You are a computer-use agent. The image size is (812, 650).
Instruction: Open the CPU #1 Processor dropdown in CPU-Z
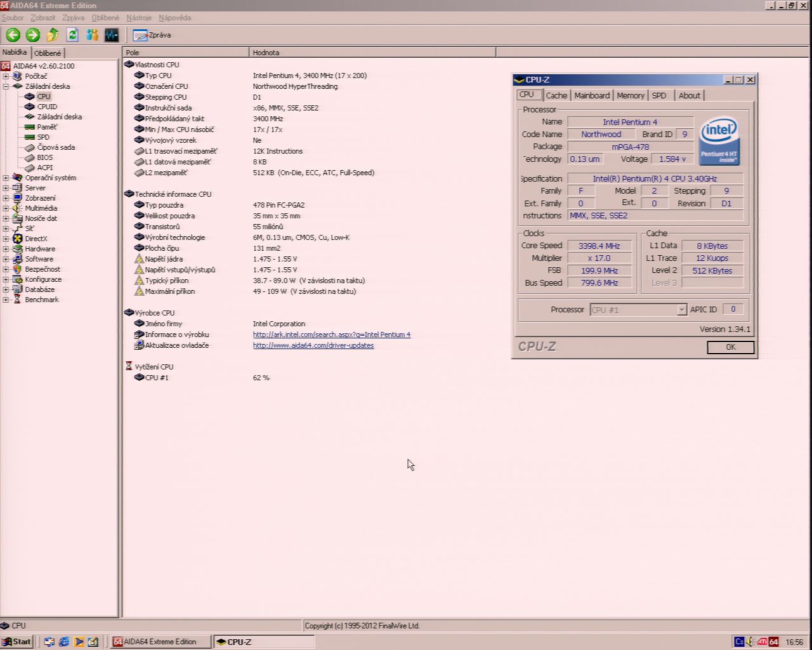[681, 310]
